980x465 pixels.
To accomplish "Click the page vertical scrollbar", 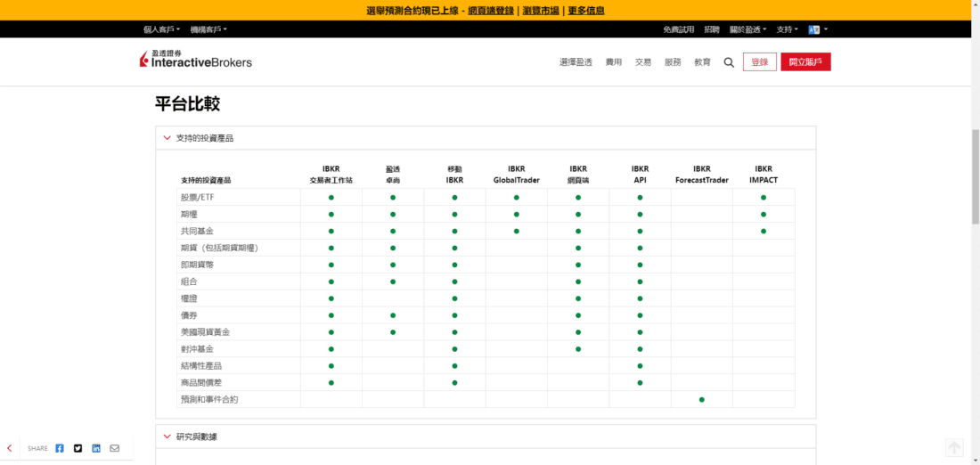I will click(x=975, y=178).
